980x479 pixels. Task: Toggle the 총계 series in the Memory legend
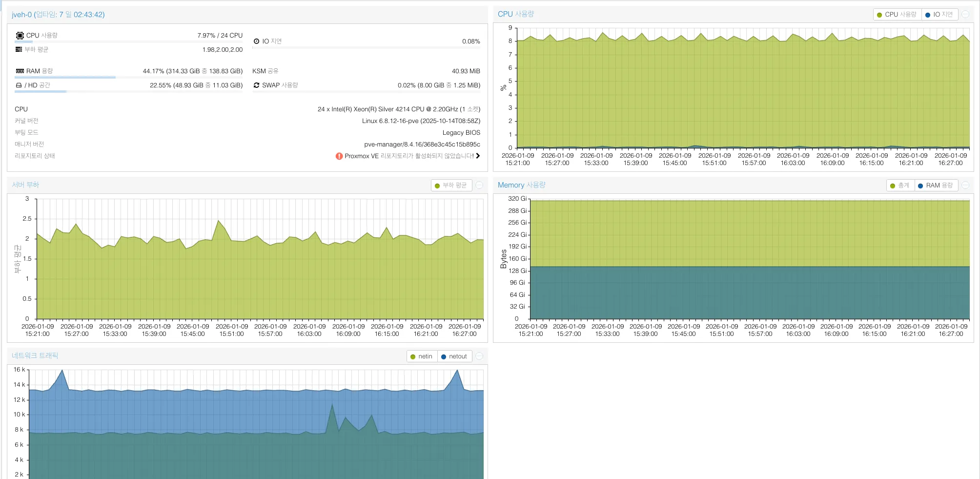coord(899,186)
